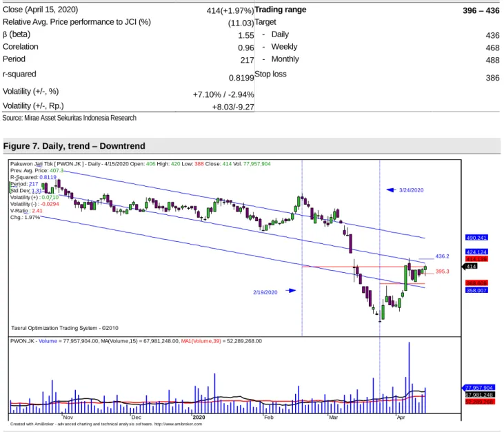Click the '395.3' support level label
This screenshot has width=504, height=432.
click(x=442, y=271)
